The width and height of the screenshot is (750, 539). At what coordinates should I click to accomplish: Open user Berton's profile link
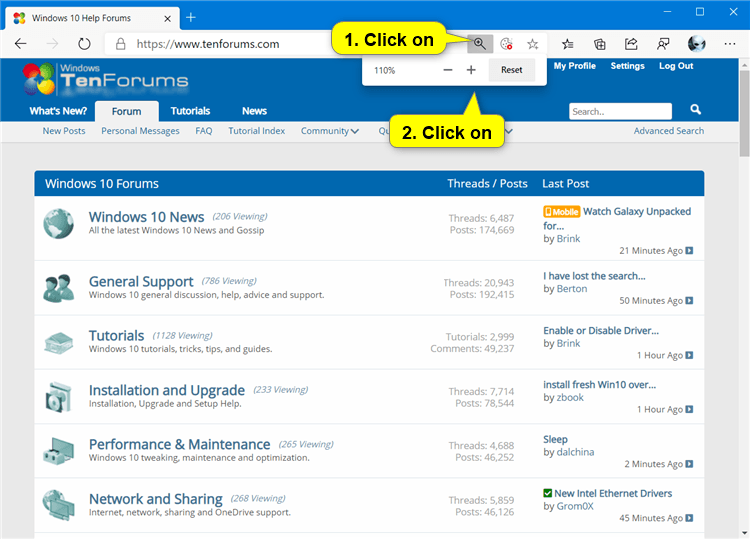[572, 289]
